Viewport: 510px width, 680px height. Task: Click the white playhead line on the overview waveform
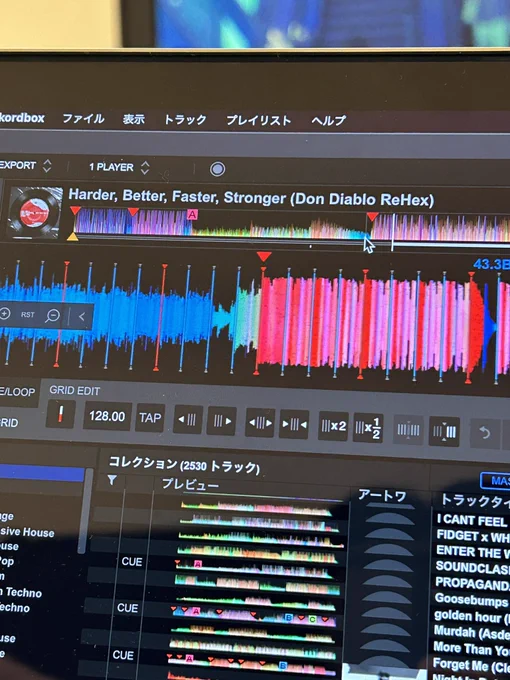click(x=392, y=232)
